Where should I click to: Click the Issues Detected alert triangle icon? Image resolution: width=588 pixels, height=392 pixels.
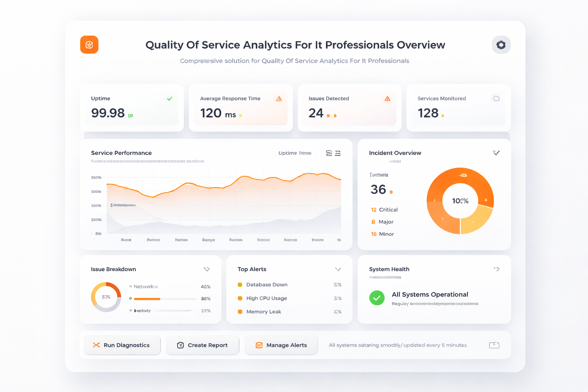(387, 99)
